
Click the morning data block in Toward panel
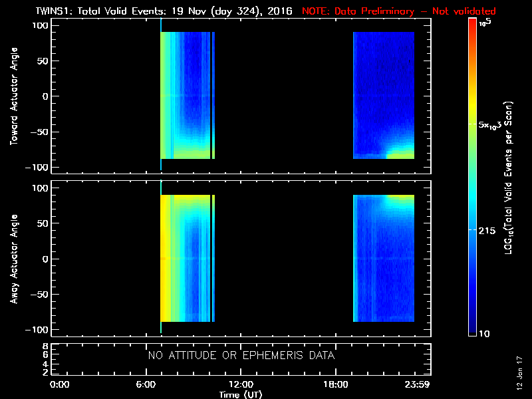(x=186, y=96)
